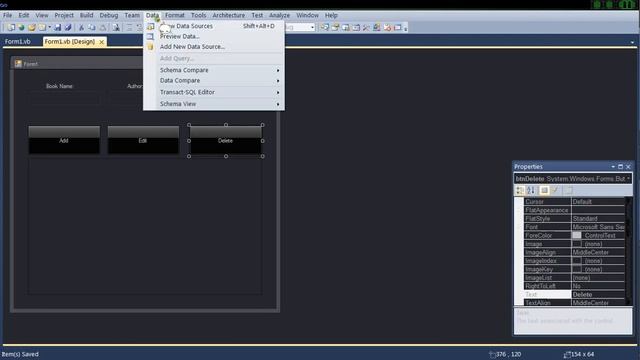Click the Save All toolbar icon
This screenshot has width=640, height=360.
pyautogui.click(x=68, y=27)
